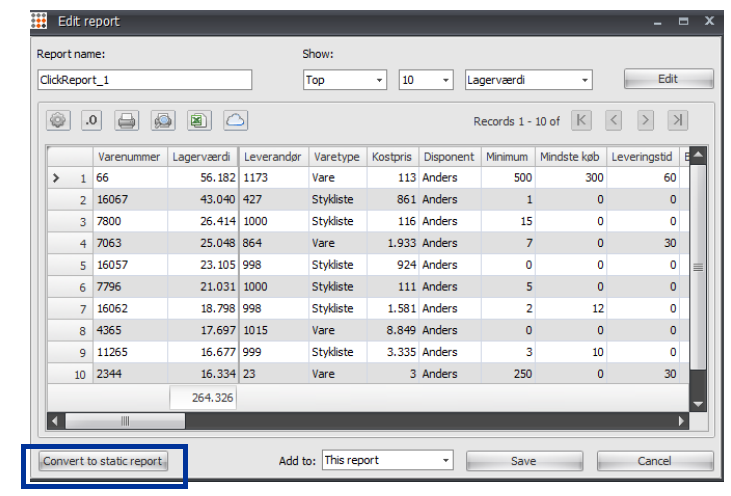Go to next records page
The image size is (731, 496).
(645, 121)
